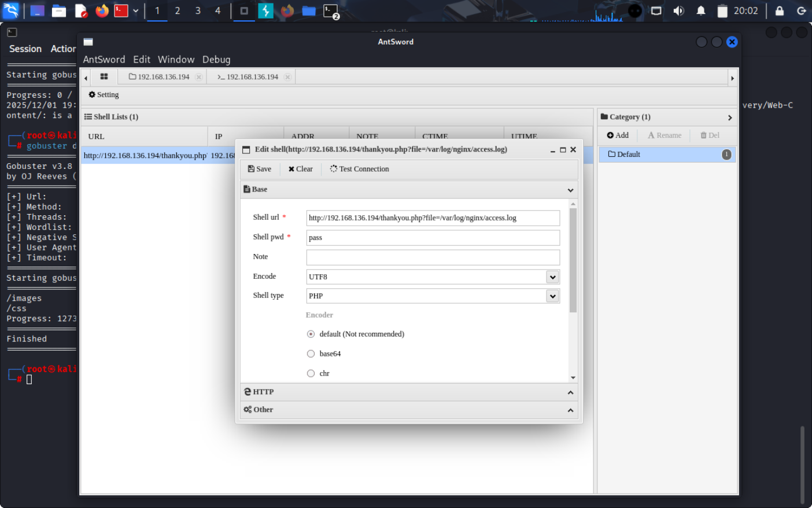The height and width of the screenshot is (508, 812).
Task: Click the Note input field
Action: pyautogui.click(x=433, y=257)
